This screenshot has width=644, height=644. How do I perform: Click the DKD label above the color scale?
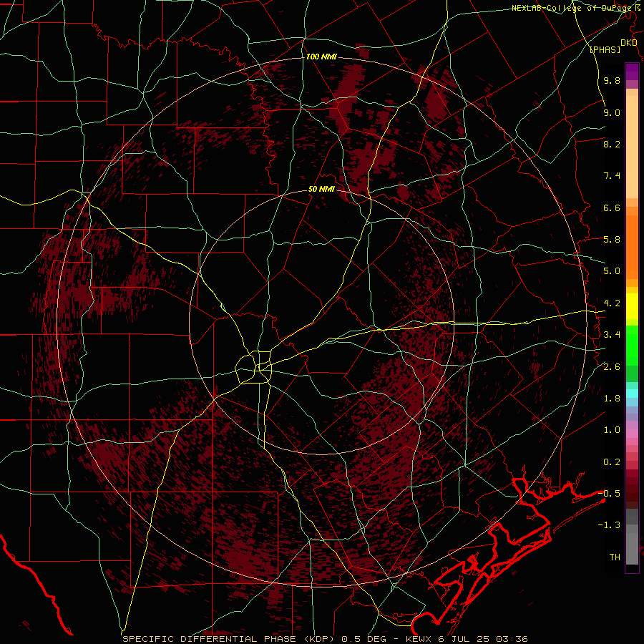click(x=628, y=43)
